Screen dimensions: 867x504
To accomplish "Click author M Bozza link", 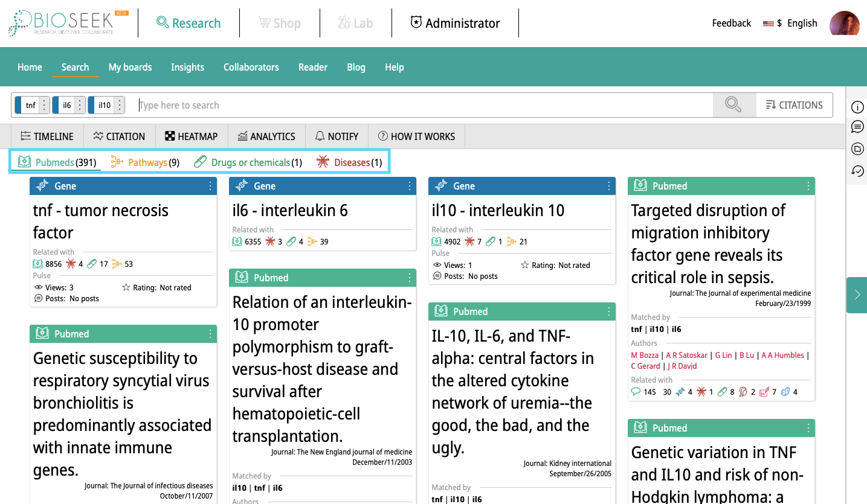I will (x=644, y=356).
